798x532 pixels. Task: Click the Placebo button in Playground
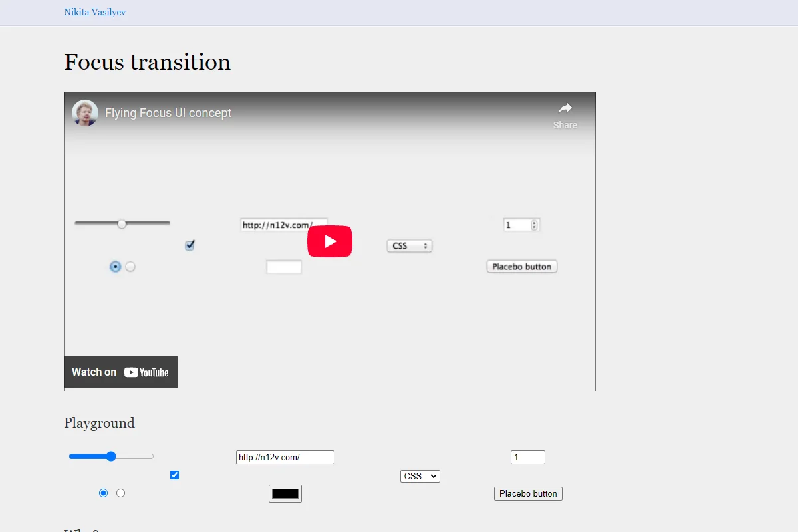point(528,493)
